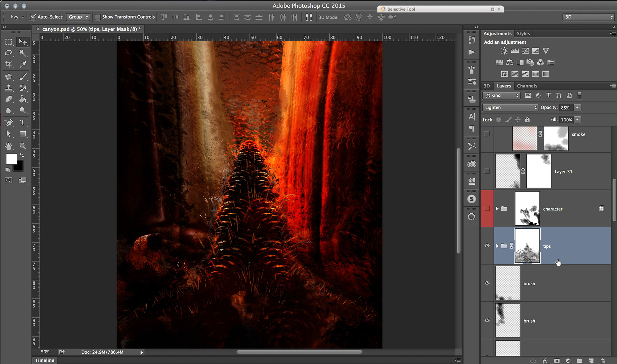Toggle lock all icon for layer

pyautogui.click(x=527, y=120)
